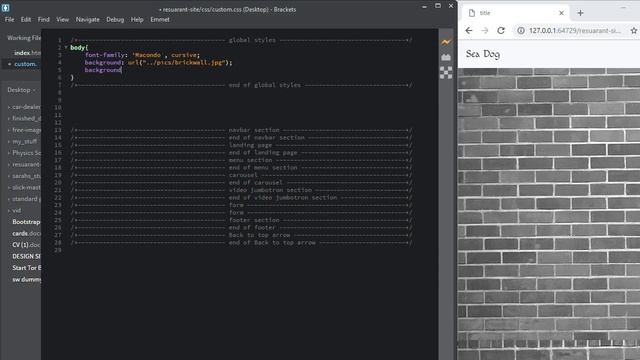Click the site info icon in address bar
Image resolution: width=640 pixels, height=360 pixels.
[x=521, y=31]
